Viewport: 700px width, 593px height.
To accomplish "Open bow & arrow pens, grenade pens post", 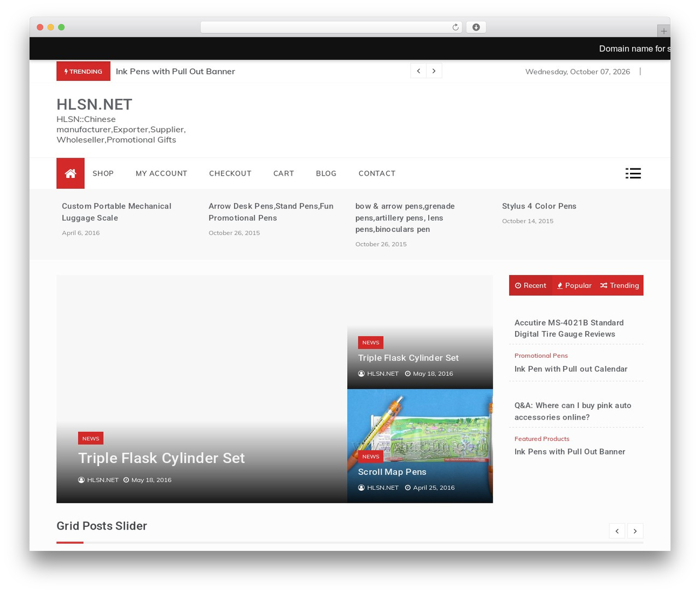I will coord(405,218).
